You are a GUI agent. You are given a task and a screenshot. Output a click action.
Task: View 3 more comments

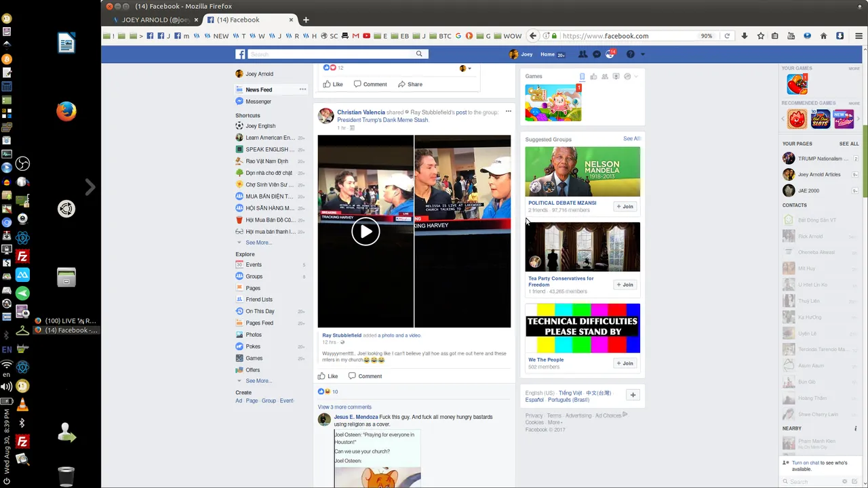point(344,407)
